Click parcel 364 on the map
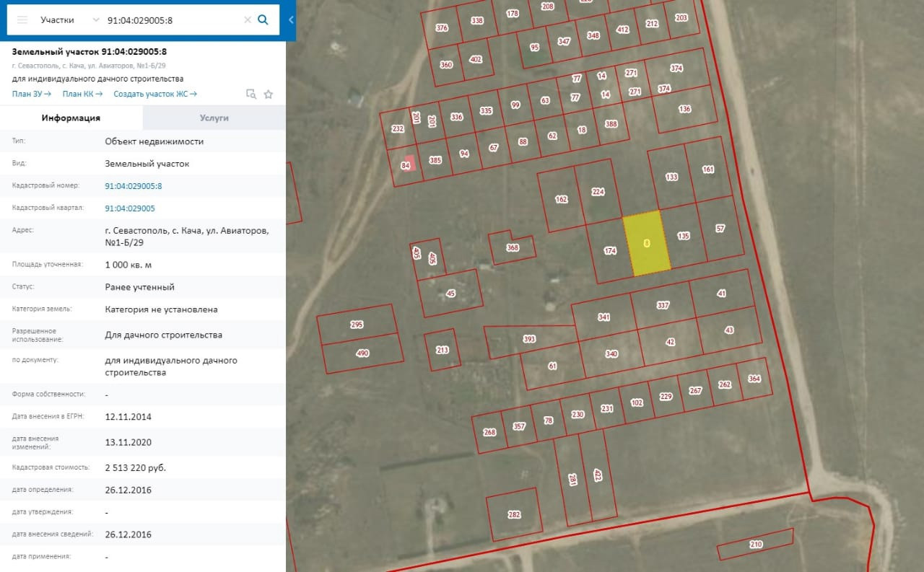 tap(754, 379)
